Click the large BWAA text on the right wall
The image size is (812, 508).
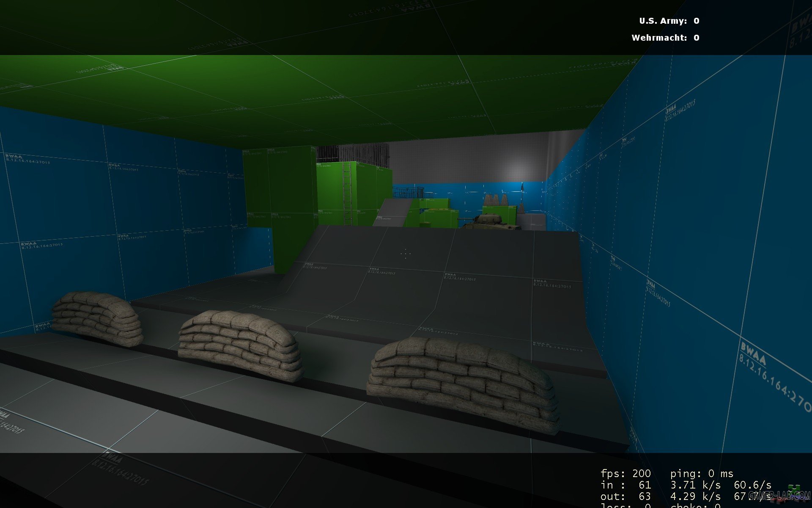[753, 353]
